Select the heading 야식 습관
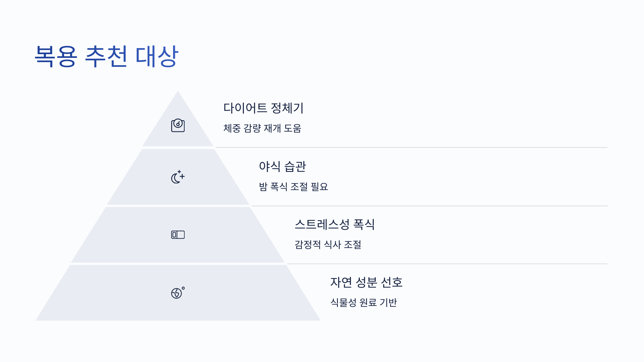The image size is (644, 362). pos(282,166)
